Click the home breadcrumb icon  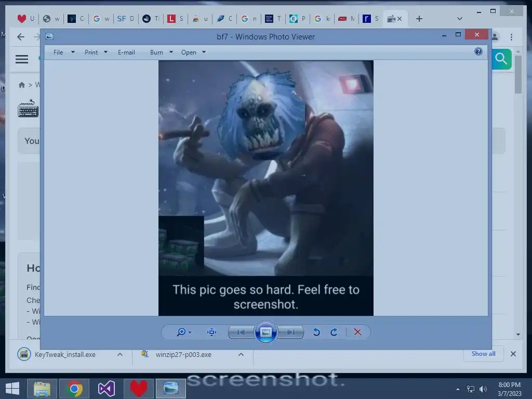[x=22, y=85]
